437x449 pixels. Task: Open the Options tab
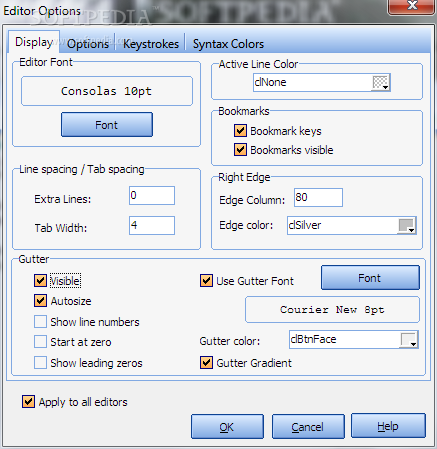click(88, 44)
